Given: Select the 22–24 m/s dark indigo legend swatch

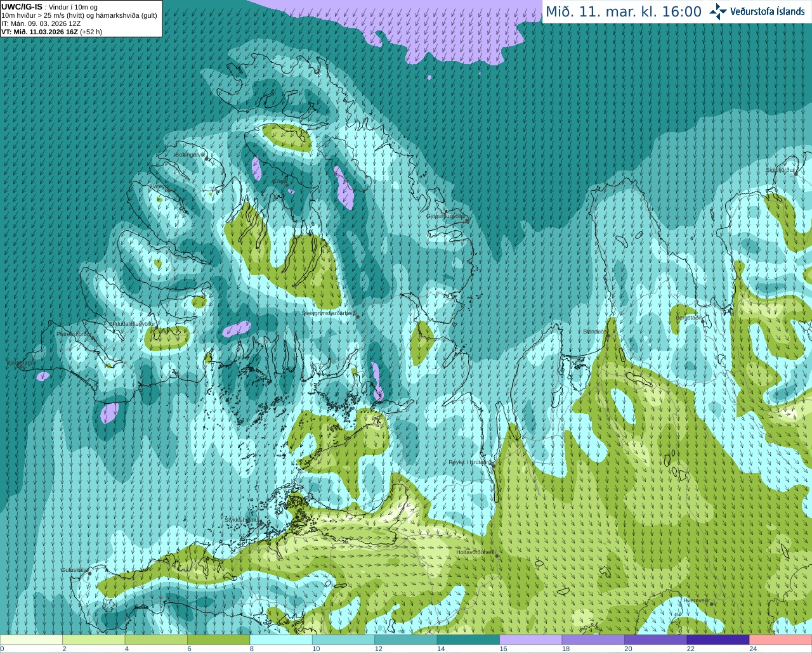Looking at the screenshot, I should (718, 640).
